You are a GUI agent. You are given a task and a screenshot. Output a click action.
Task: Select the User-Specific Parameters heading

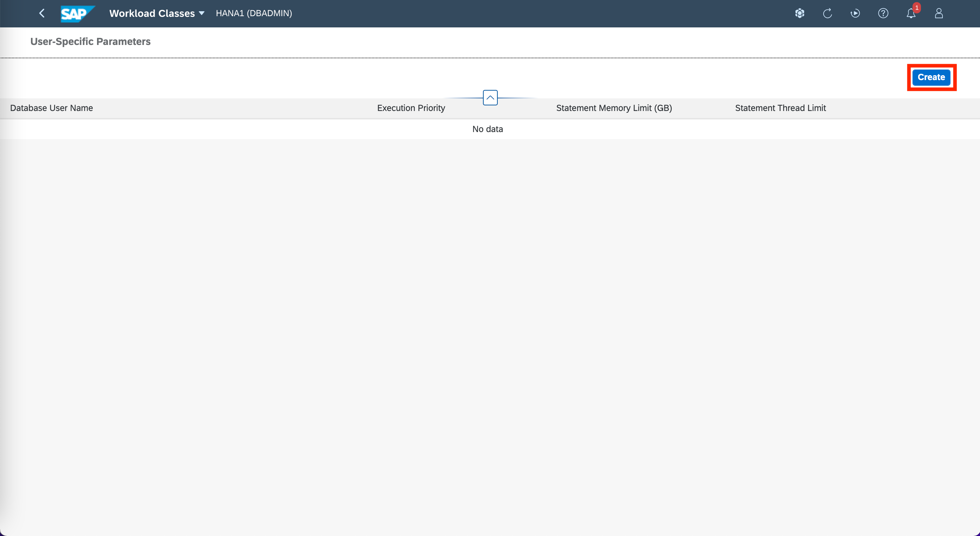coord(91,41)
